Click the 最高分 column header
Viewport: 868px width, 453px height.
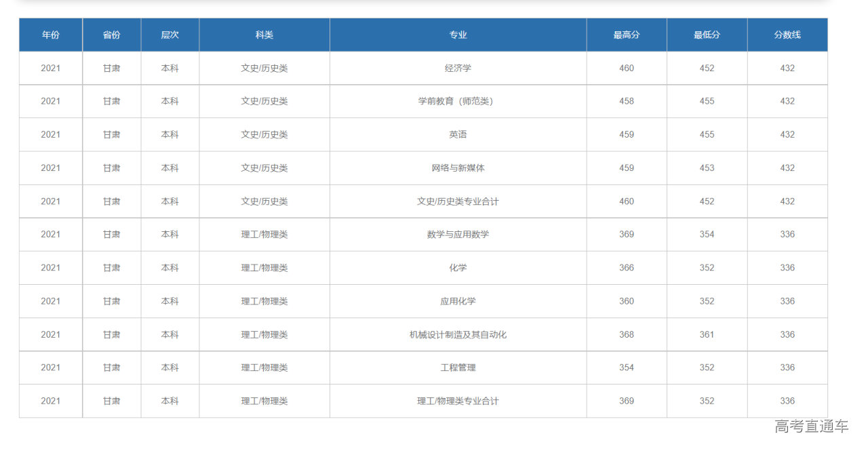tap(627, 35)
